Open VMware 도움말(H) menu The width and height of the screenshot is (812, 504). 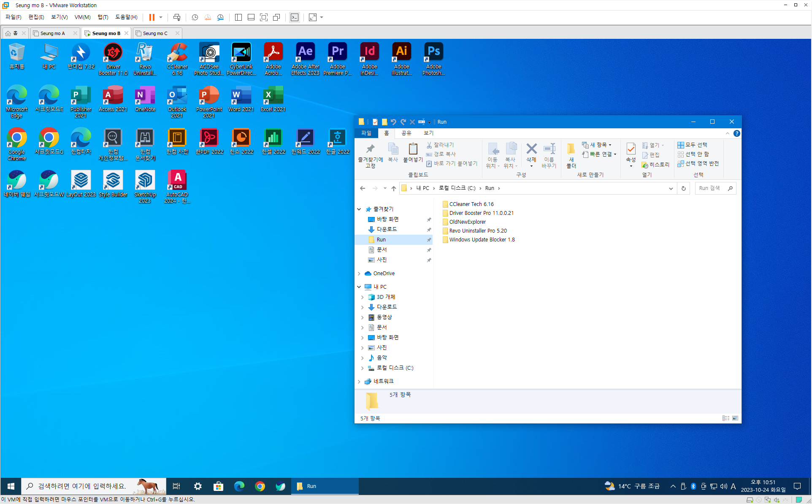(126, 17)
